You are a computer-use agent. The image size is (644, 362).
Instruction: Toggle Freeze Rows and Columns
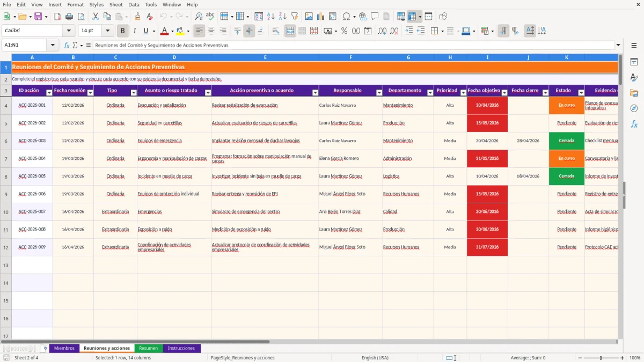[413, 17]
